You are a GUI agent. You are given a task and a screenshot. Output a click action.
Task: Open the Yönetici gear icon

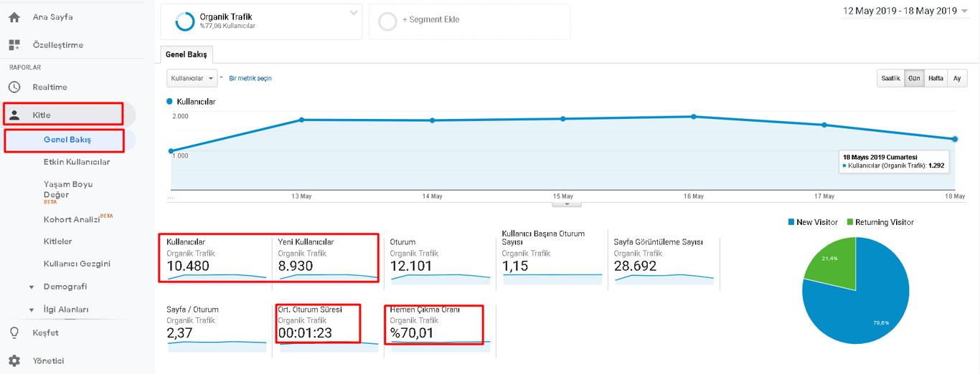[14, 361]
